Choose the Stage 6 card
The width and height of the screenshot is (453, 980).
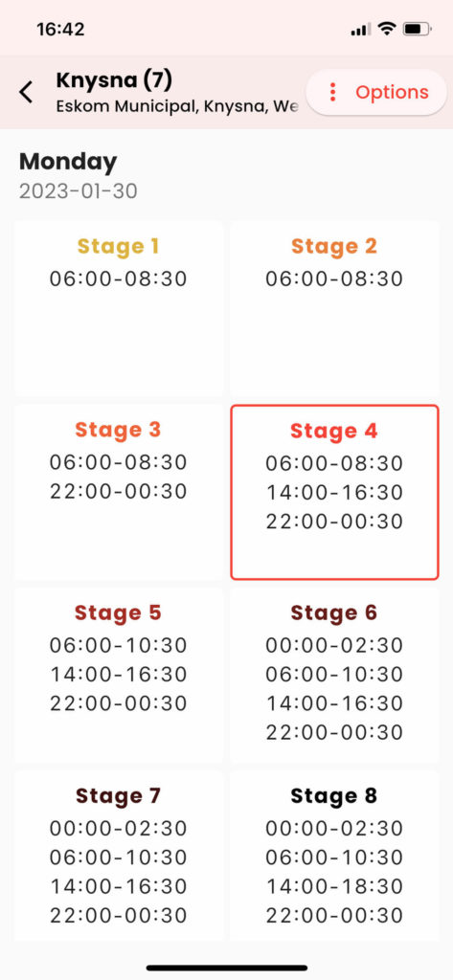[334, 675]
